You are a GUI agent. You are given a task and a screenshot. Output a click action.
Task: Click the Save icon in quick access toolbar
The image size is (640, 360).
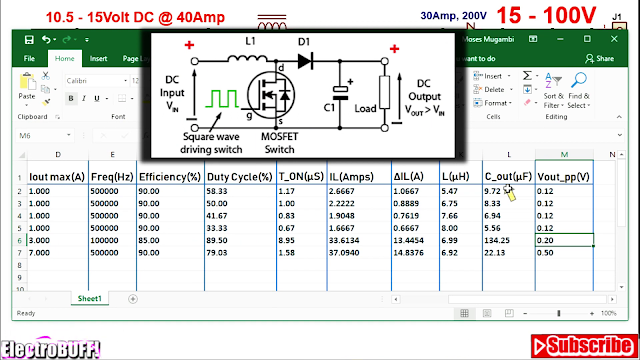pos(29,40)
